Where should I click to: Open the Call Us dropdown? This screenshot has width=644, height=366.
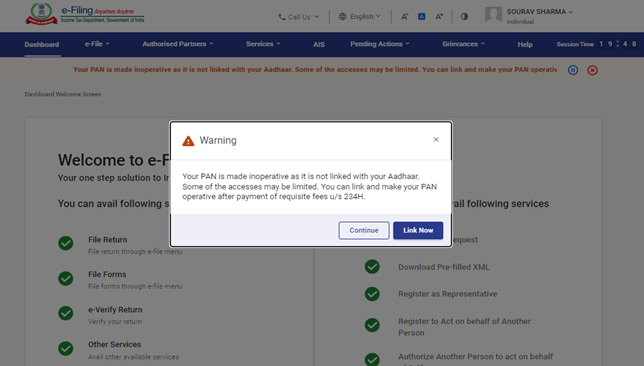(x=299, y=17)
